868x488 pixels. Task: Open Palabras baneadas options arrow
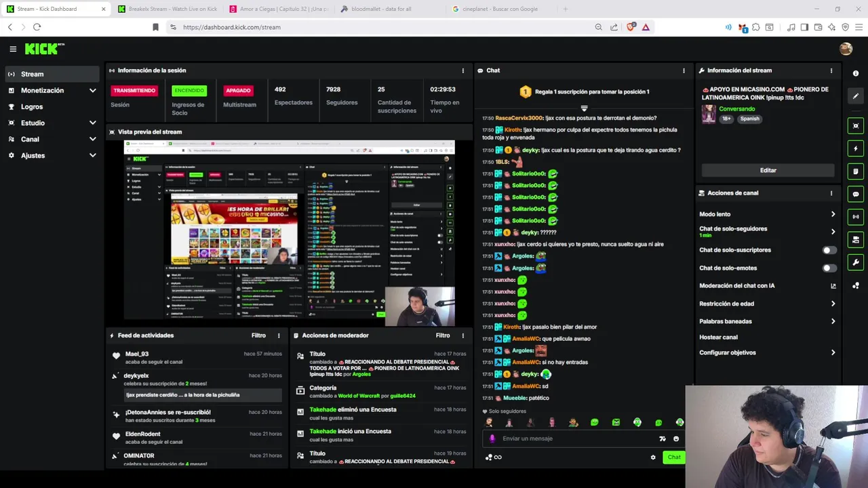(x=833, y=321)
